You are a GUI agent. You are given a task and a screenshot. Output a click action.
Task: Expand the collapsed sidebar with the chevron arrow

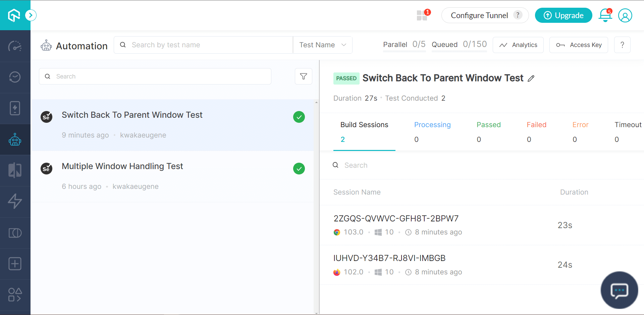pyautogui.click(x=31, y=15)
